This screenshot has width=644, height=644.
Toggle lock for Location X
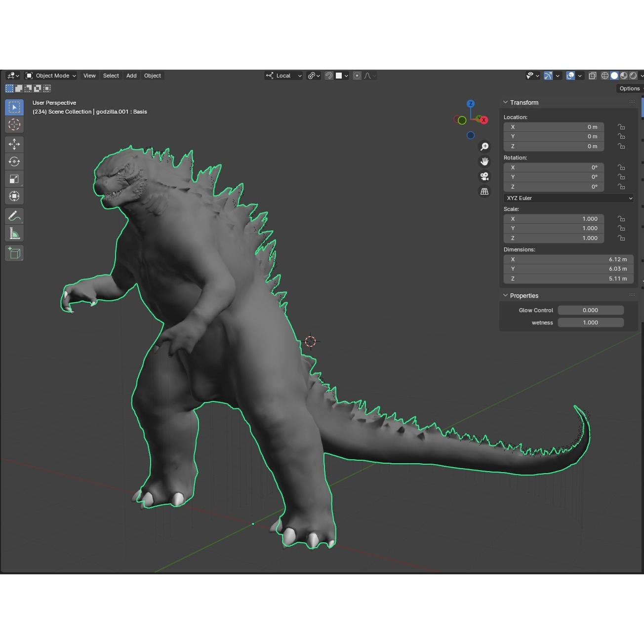click(x=621, y=127)
